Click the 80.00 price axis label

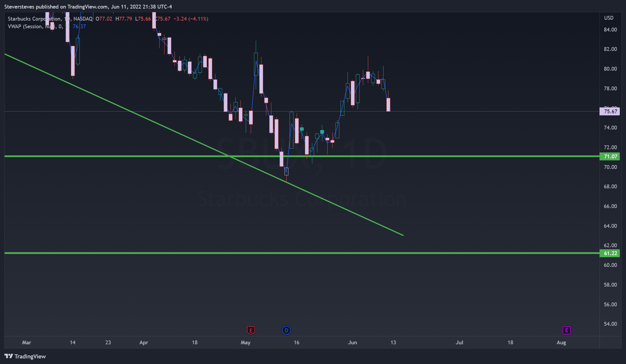[610, 69]
